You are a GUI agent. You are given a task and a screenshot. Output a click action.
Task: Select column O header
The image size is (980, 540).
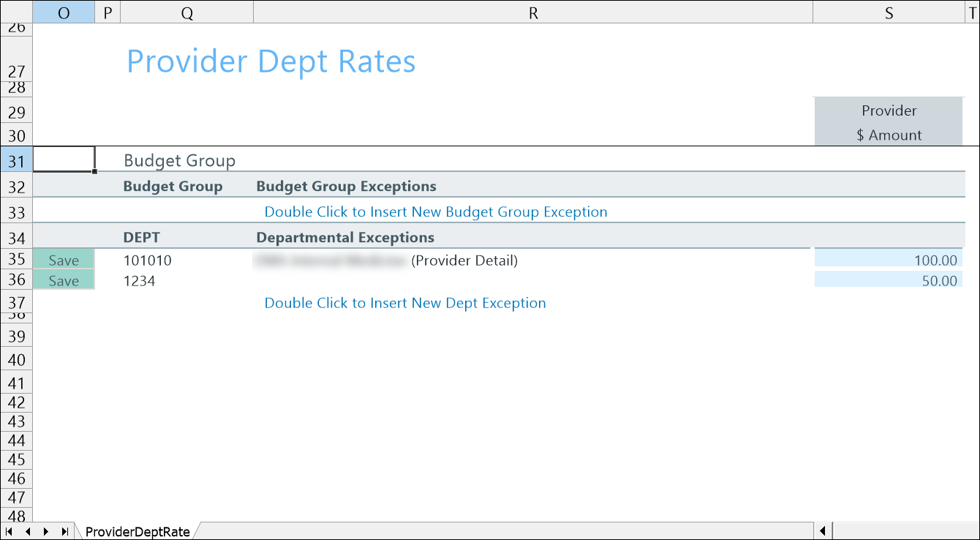[64, 13]
